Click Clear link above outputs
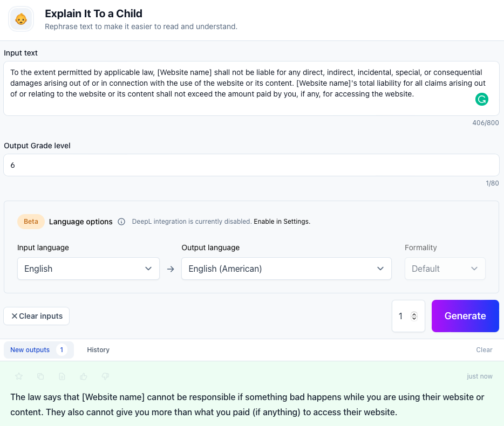 click(484, 350)
